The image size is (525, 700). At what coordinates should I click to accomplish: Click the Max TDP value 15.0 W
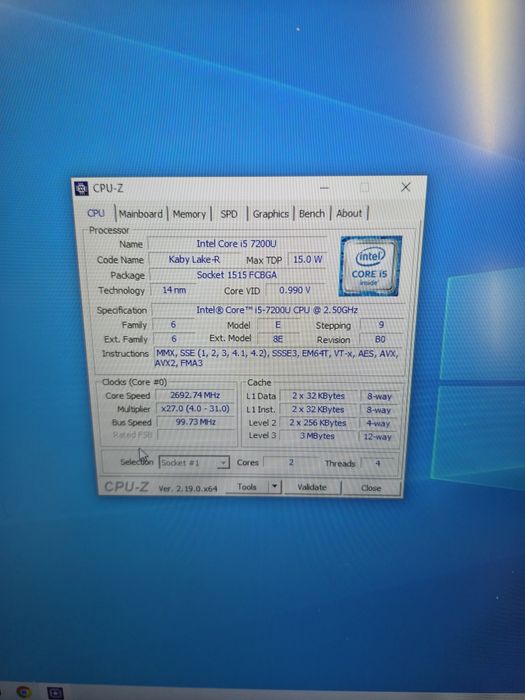308,259
